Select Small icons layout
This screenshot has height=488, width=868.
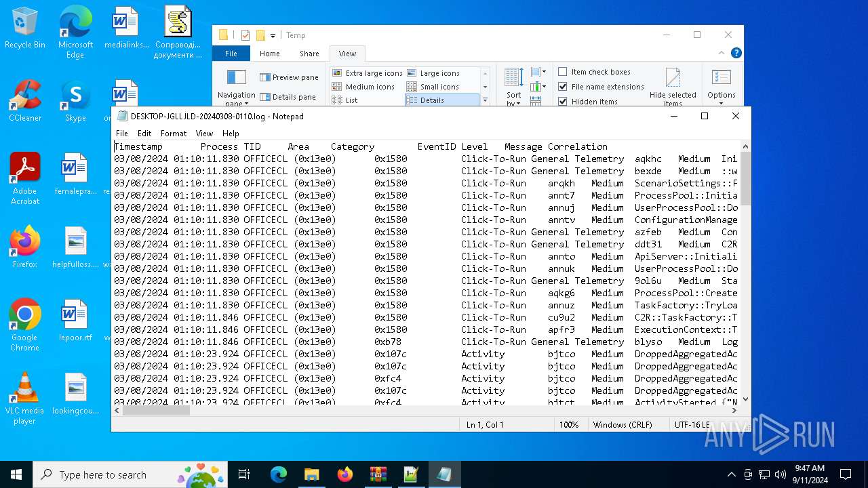[x=433, y=87]
